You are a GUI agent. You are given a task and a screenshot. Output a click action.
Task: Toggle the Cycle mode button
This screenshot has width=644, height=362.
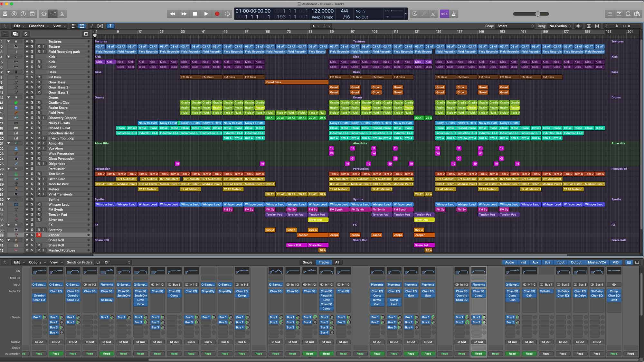[x=227, y=14]
